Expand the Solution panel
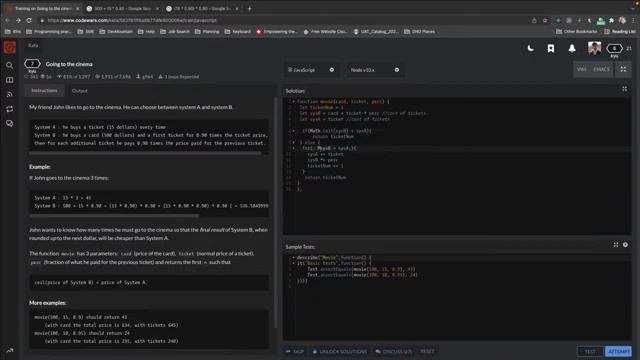640x360 pixels. tap(624, 89)
